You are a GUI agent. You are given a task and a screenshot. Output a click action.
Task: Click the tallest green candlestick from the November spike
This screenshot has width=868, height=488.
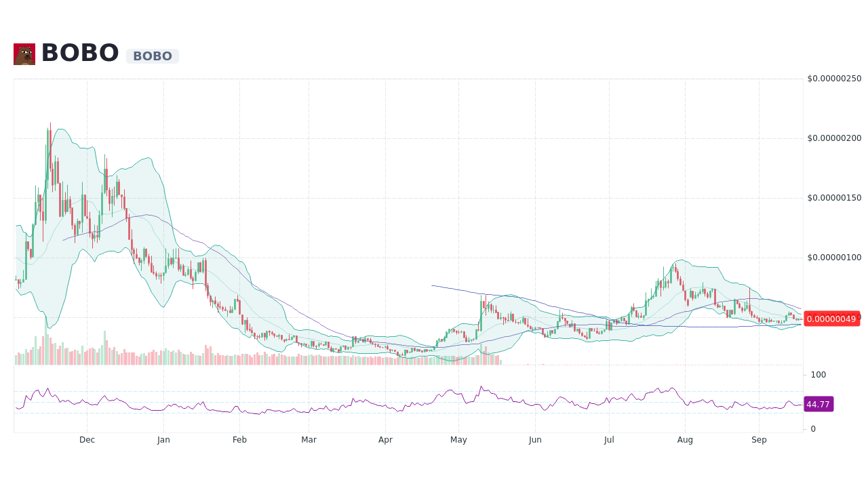tap(48, 156)
